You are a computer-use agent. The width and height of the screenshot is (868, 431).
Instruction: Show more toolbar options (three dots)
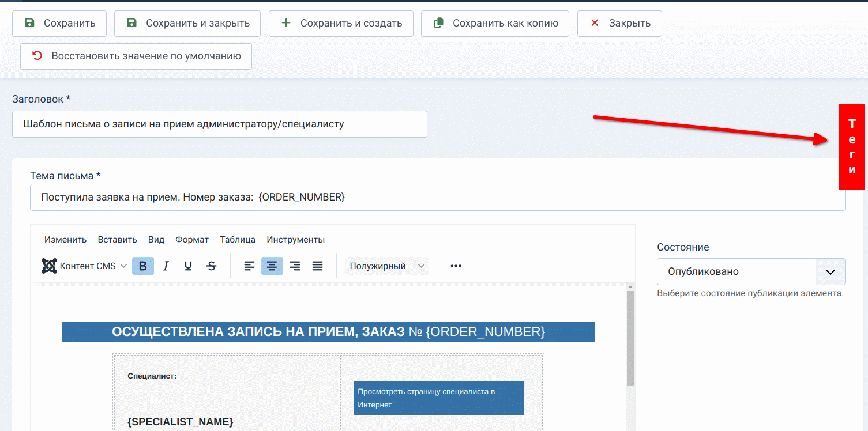pyautogui.click(x=456, y=266)
